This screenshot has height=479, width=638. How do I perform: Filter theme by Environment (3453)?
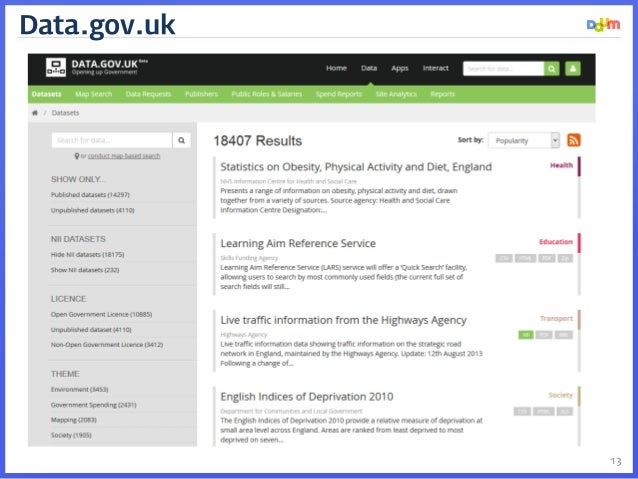coord(79,389)
